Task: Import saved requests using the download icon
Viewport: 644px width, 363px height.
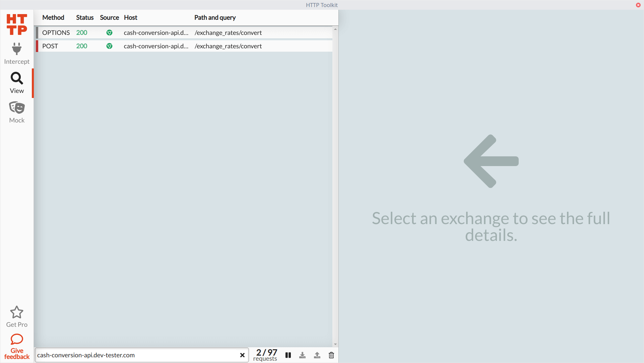Action: (x=302, y=355)
